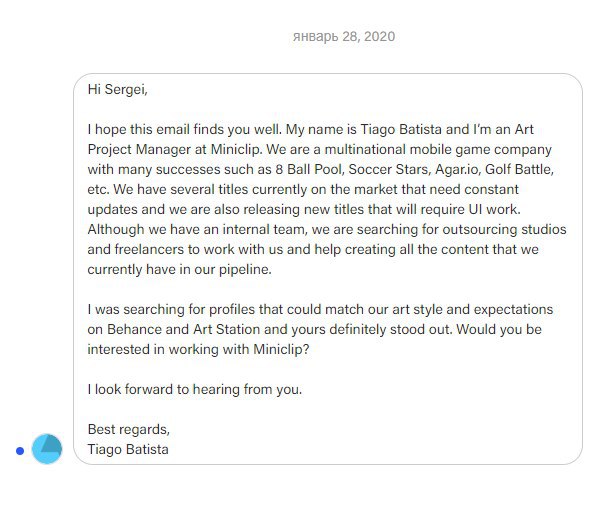Image resolution: width=614 pixels, height=510 pixels.
Task: Open the sender's blue avatar icon
Action: pyautogui.click(x=47, y=449)
